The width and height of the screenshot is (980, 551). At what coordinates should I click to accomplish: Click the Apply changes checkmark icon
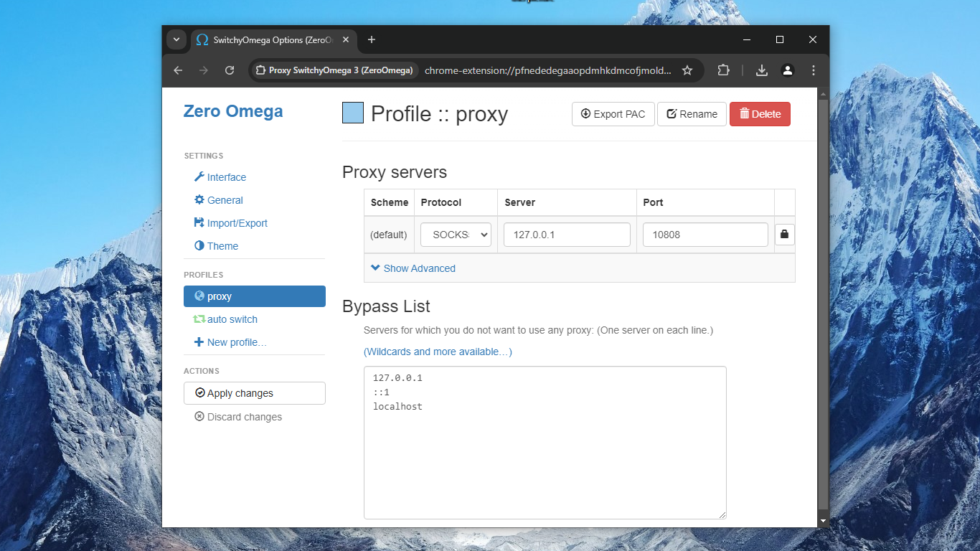200,393
